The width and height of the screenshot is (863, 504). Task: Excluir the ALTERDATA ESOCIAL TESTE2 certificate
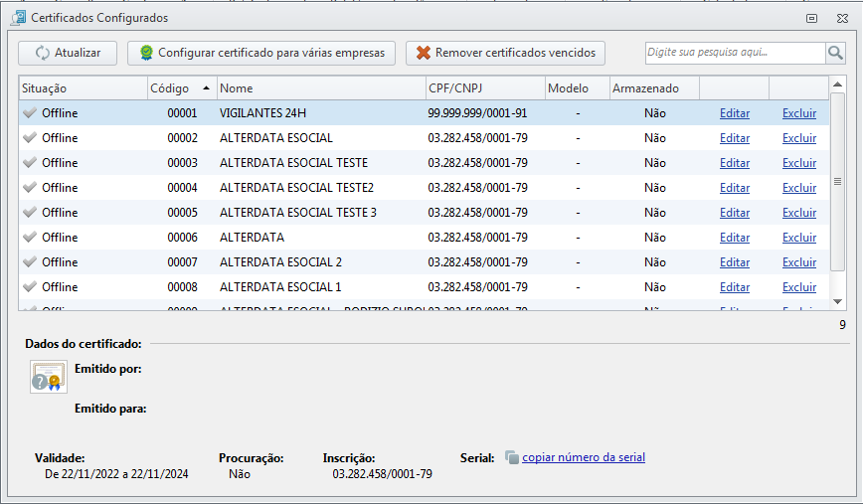pyautogui.click(x=799, y=188)
